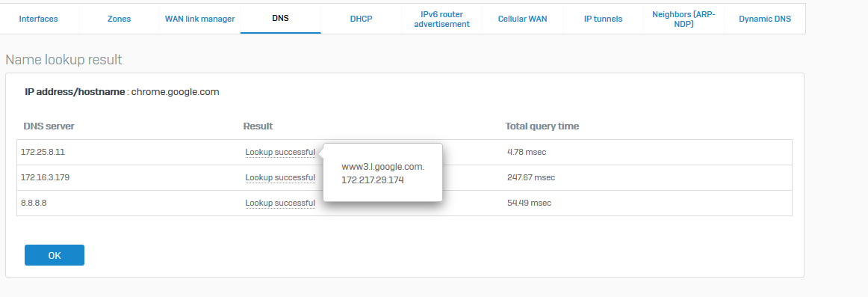Go to WAN link manager tab

click(x=200, y=19)
